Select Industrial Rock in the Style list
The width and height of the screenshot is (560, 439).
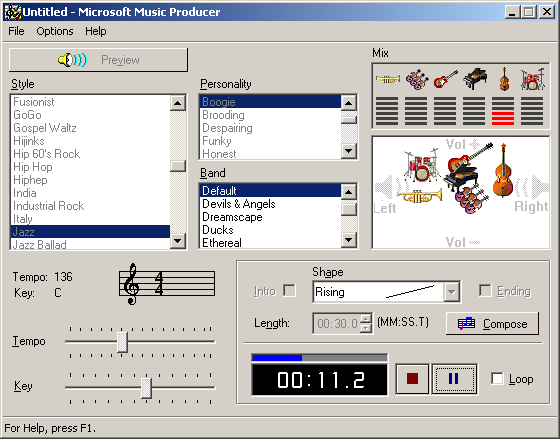(x=90, y=206)
